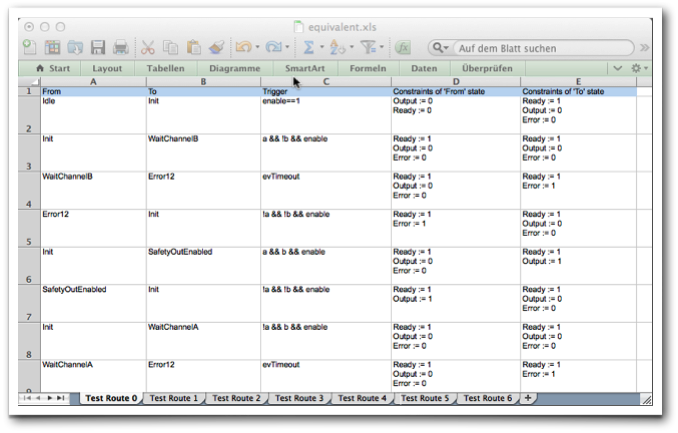Screen dimensions: 678x433
Task: Click the Cut scissors icon
Action: (x=147, y=47)
